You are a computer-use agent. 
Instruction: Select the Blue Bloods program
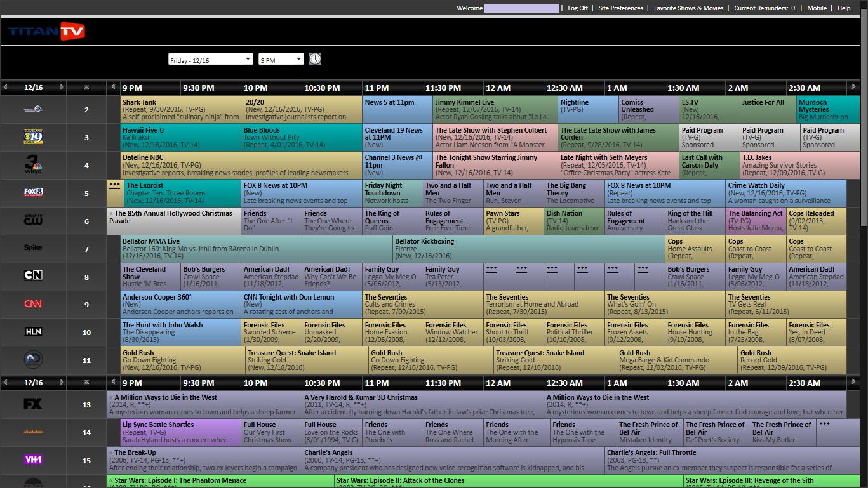point(302,137)
